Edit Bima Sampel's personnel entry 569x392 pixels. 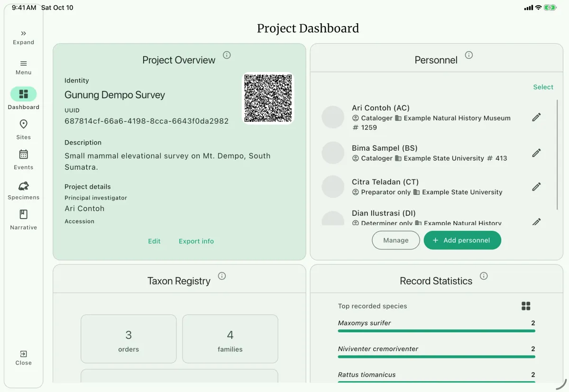pyautogui.click(x=536, y=153)
